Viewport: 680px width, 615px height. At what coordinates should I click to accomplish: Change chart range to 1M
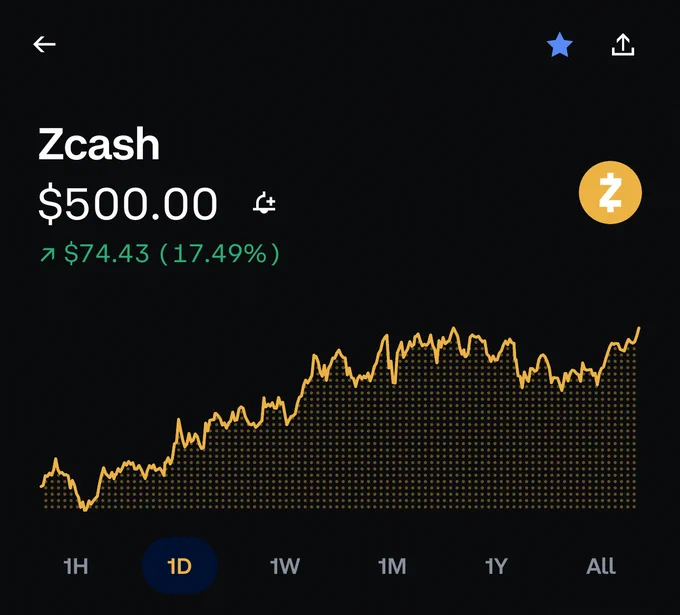point(392,566)
